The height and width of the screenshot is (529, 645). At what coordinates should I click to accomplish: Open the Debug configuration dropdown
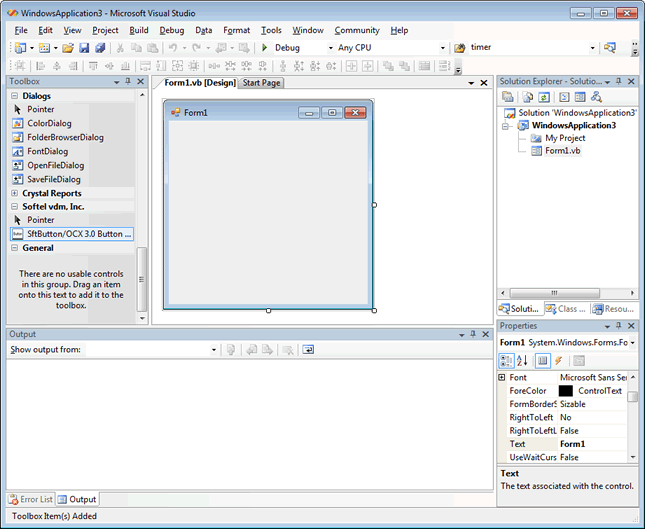pos(330,47)
